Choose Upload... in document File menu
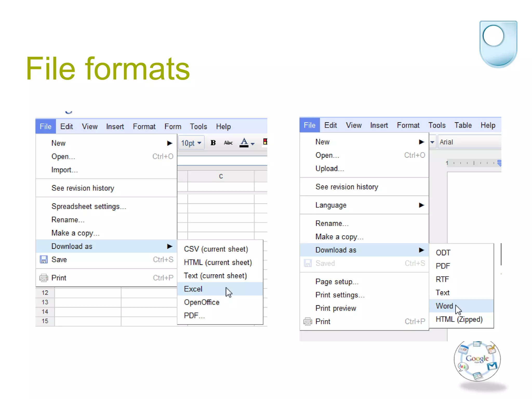532x399 pixels. 364,169
